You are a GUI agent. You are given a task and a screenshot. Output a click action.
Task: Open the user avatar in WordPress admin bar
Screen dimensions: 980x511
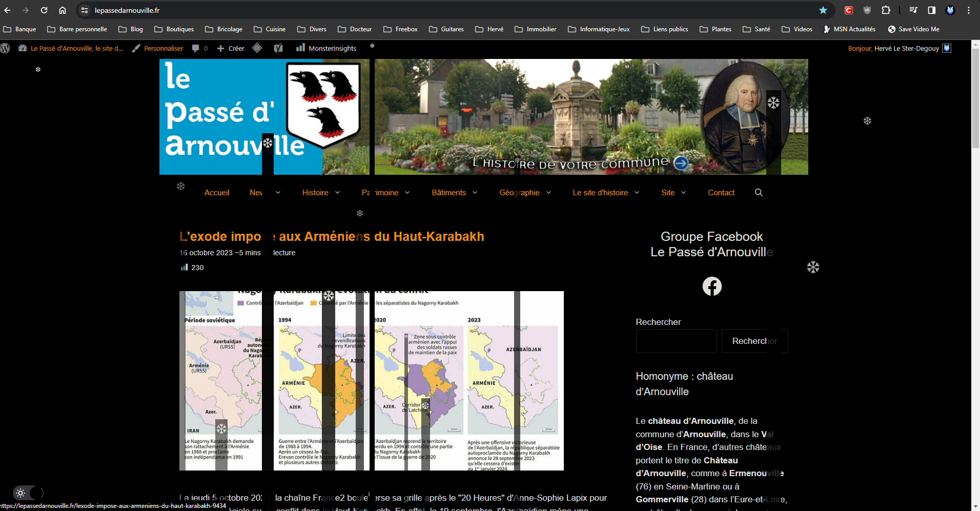point(947,48)
